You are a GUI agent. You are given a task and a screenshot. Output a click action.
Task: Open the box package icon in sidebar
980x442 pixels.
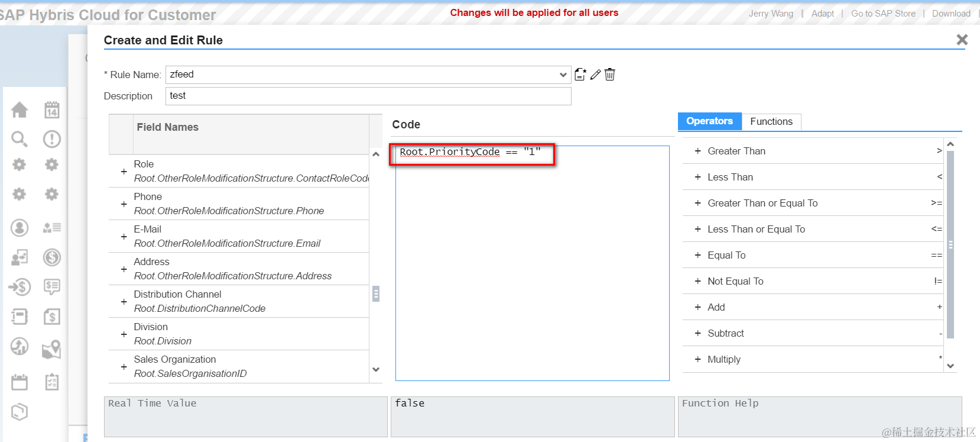[x=20, y=411]
